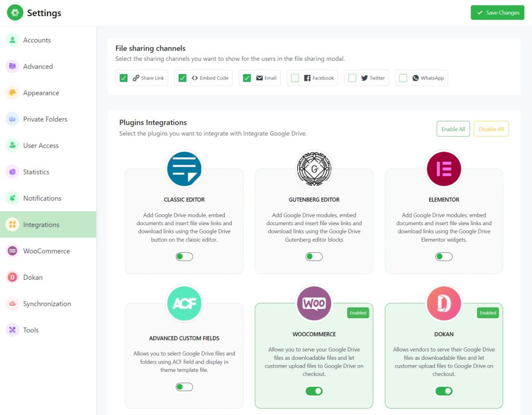The width and height of the screenshot is (532, 415).
Task: Disable the Dokan integration switch
Action: pyautogui.click(x=444, y=391)
